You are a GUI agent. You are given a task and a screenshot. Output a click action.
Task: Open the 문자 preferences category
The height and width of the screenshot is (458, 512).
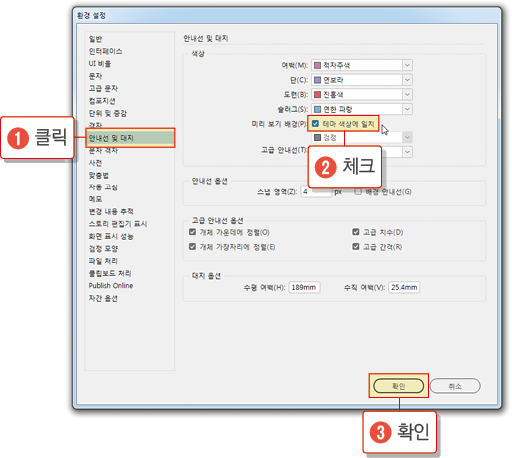(95, 76)
